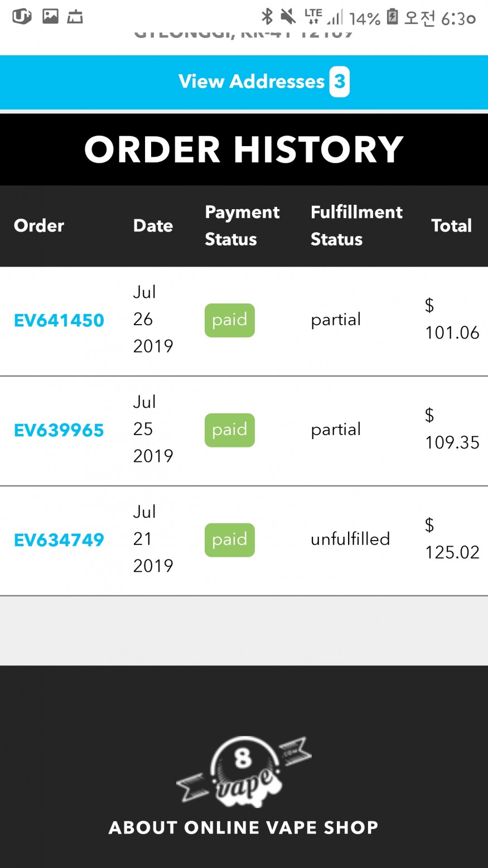Tap the addresses count badge 3

[x=339, y=81]
